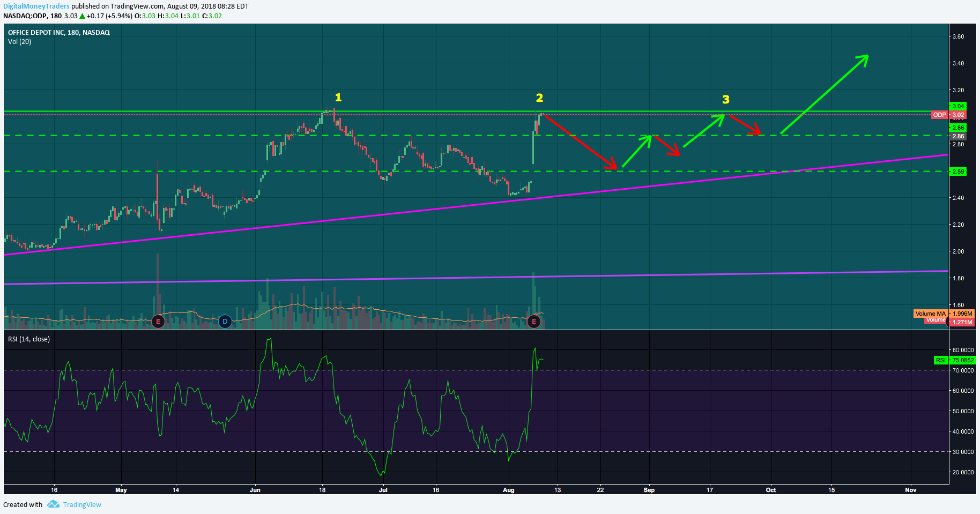Click the 60.0000 RSI axis value
Viewport: 980px width, 514px height.
(x=963, y=391)
